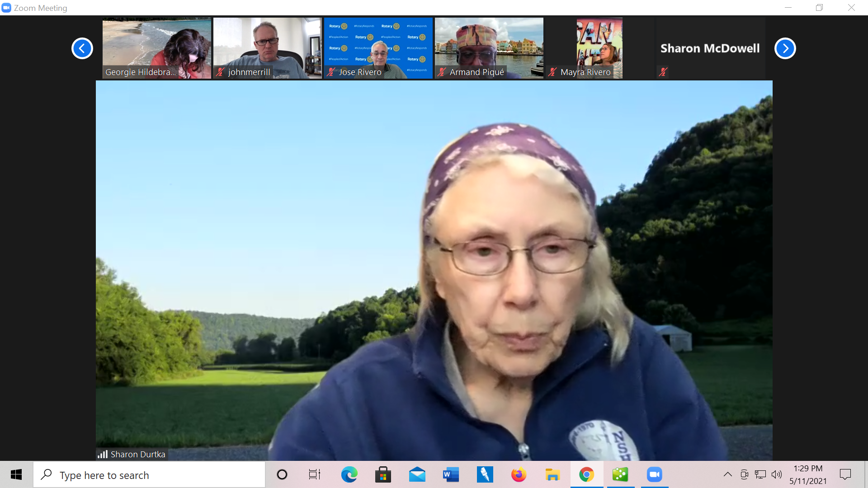868x488 pixels.
Task: Click Sharon McDowell's muted microphone icon
Action: (663, 72)
